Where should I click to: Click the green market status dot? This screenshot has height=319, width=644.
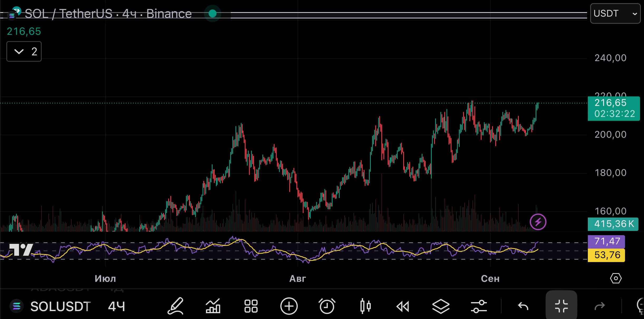pyautogui.click(x=213, y=13)
